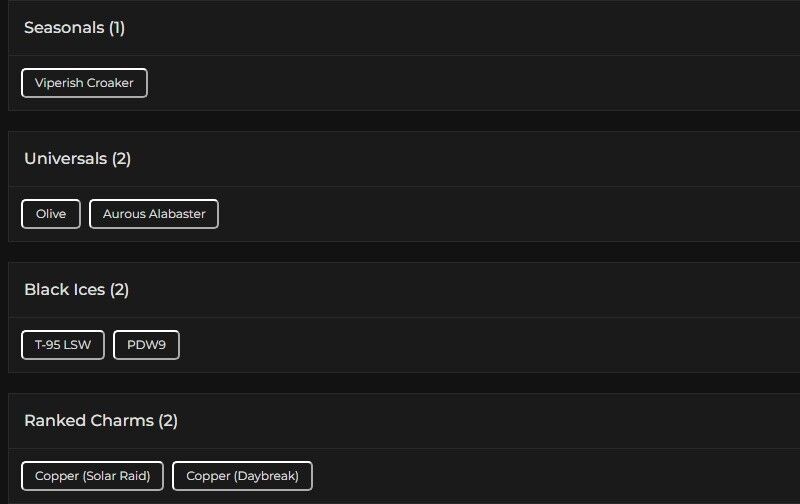Click the (2) count beside Universals

[121, 159]
